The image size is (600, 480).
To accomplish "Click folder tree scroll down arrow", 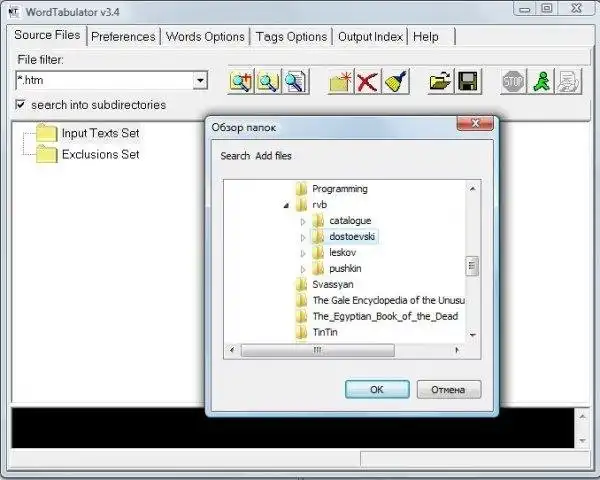I will (x=473, y=335).
